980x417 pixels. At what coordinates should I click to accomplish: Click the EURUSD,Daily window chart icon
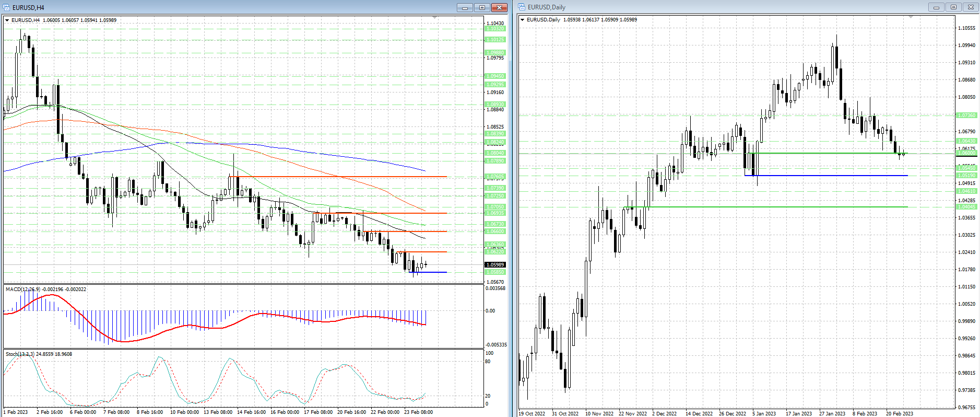(x=522, y=7)
